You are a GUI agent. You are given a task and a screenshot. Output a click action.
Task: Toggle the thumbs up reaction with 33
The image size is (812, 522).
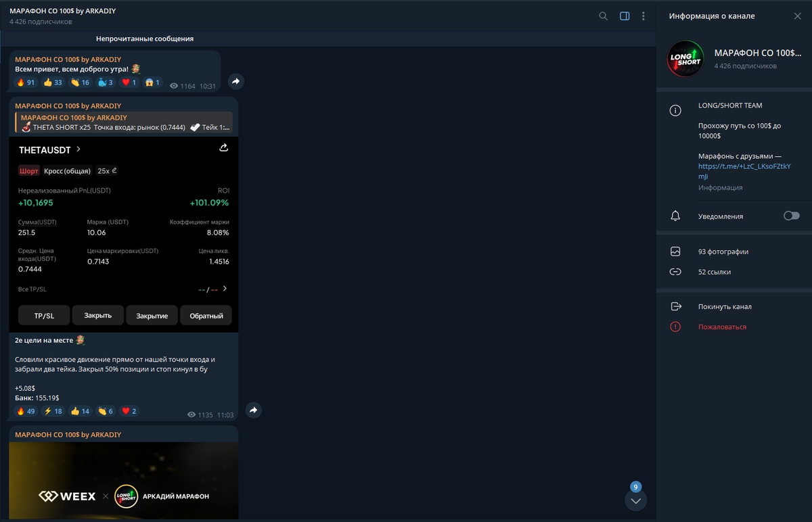click(53, 82)
